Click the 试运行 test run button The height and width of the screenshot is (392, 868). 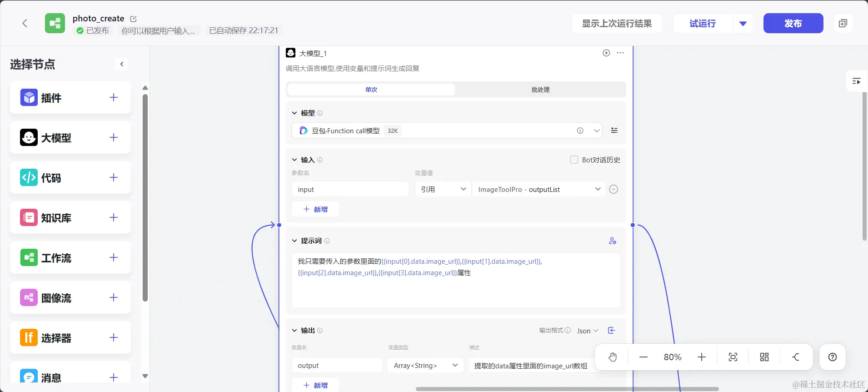[x=703, y=23]
